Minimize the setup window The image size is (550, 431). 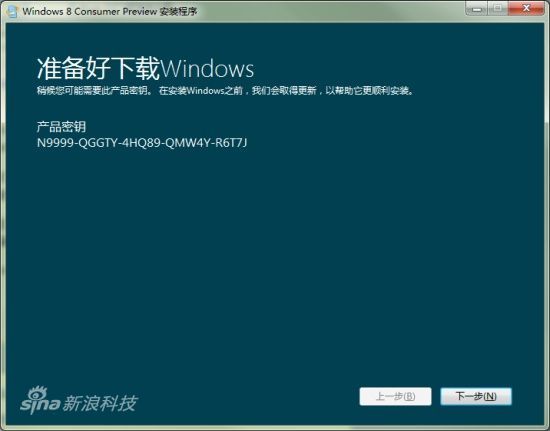click(476, 8)
